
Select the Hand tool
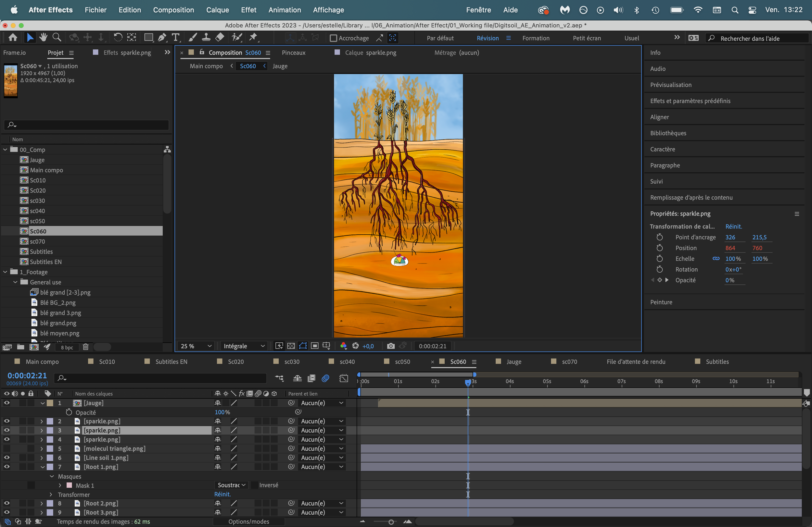43,38
